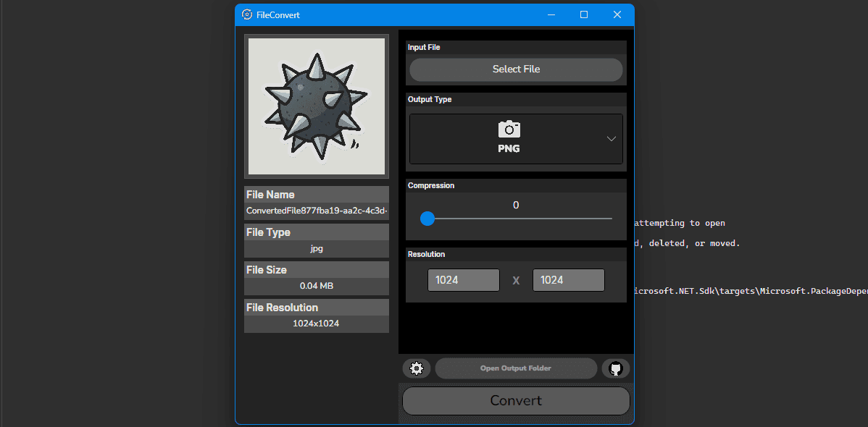This screenshot has height=427, width=868.
Task: Click the resolution height field
Action: (x=568, y=279)
